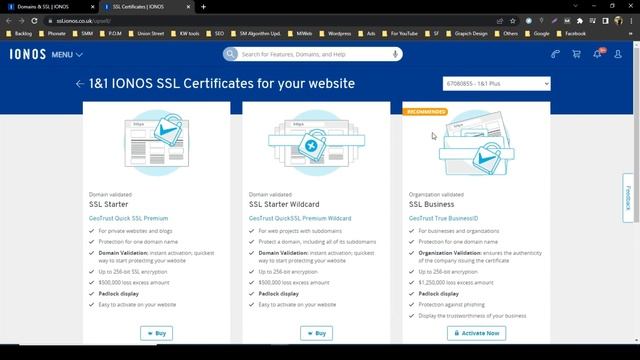
Task: Open the MENU dropdown
Action: [x=67, y=55]
